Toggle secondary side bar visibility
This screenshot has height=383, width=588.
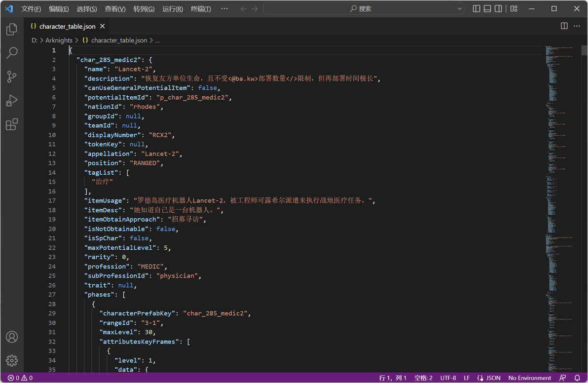(498, 8)
